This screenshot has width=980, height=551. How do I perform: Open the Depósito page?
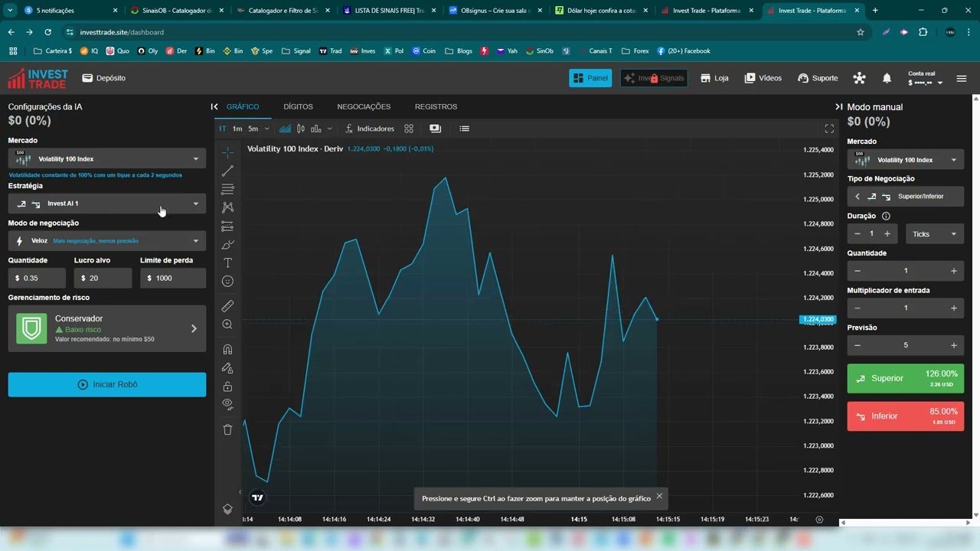pos(104,78)
